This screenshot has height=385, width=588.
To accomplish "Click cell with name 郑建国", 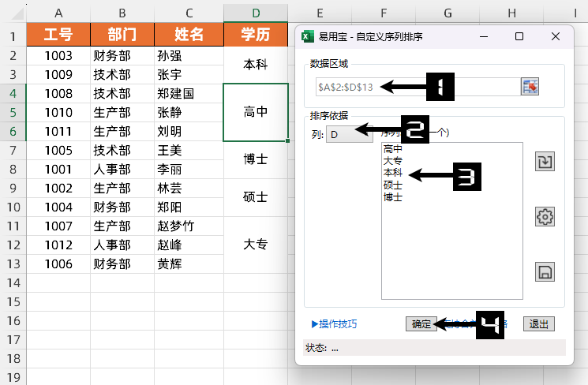I will pos(189,93).
